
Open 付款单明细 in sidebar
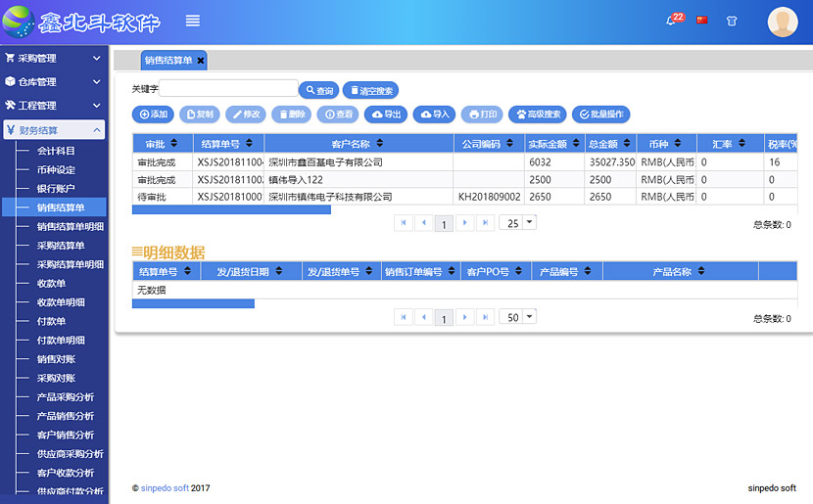click(x=61, y=341)
